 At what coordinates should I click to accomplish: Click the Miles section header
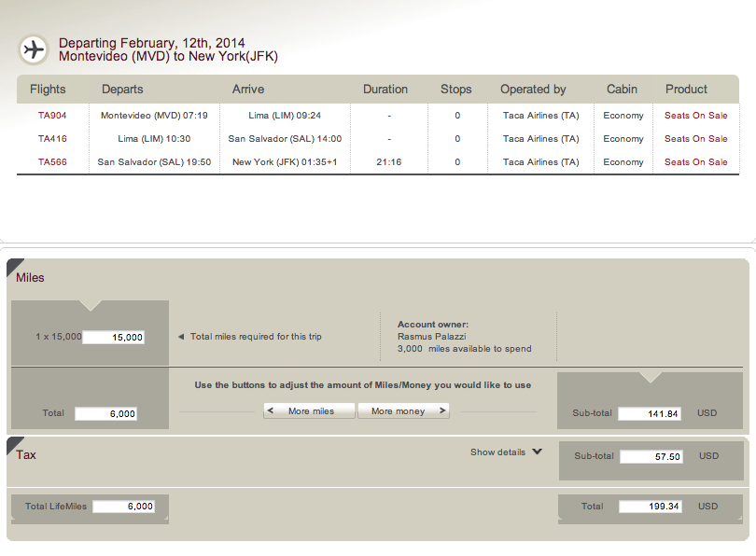pos(30,277)
